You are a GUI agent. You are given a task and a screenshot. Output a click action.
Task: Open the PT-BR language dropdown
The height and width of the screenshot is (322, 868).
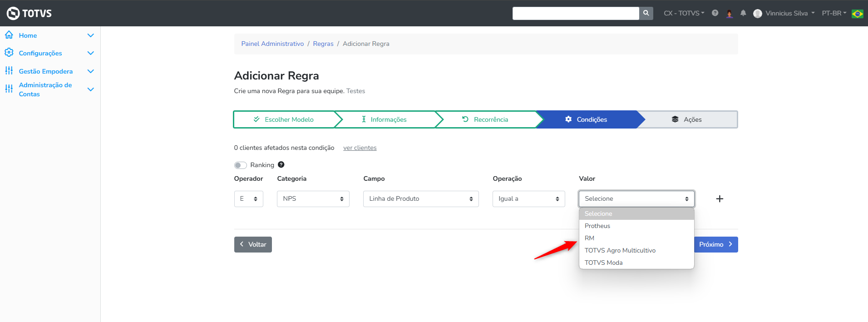pyautogui.click(x=834, y=13)
